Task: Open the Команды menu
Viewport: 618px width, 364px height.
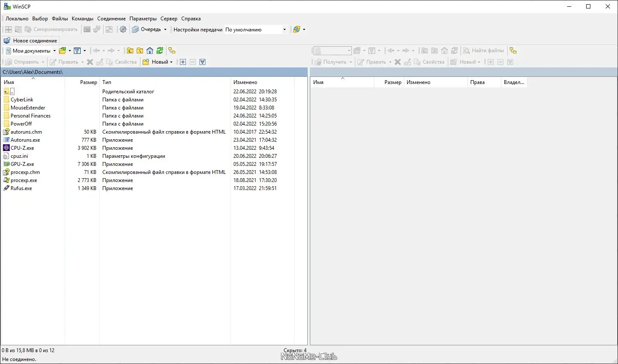Action: click(x=82, y=19)
